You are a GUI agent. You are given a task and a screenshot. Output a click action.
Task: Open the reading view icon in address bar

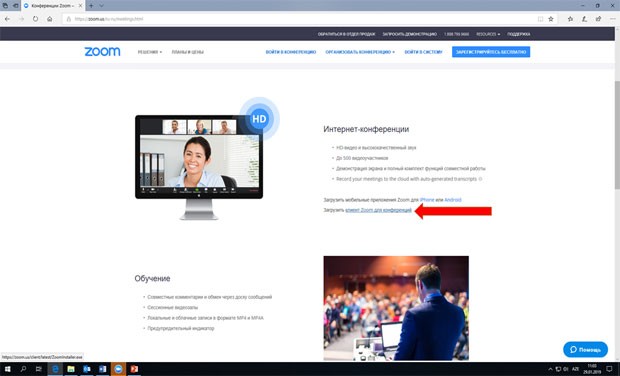(x=541, y=19)
